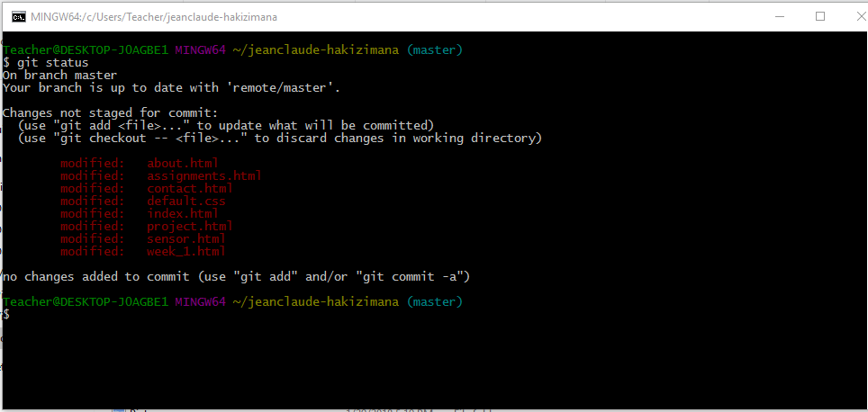Viewport: 868px width, 412px height.
Task: Click the 'no changes added to commit' line
Action: click(237, 276)
